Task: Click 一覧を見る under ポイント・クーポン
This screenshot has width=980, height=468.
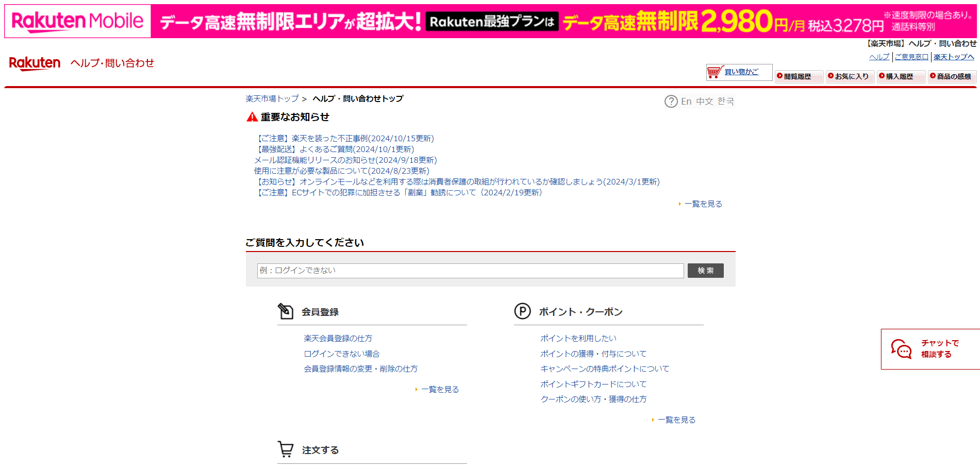Action: pos(676,420)
